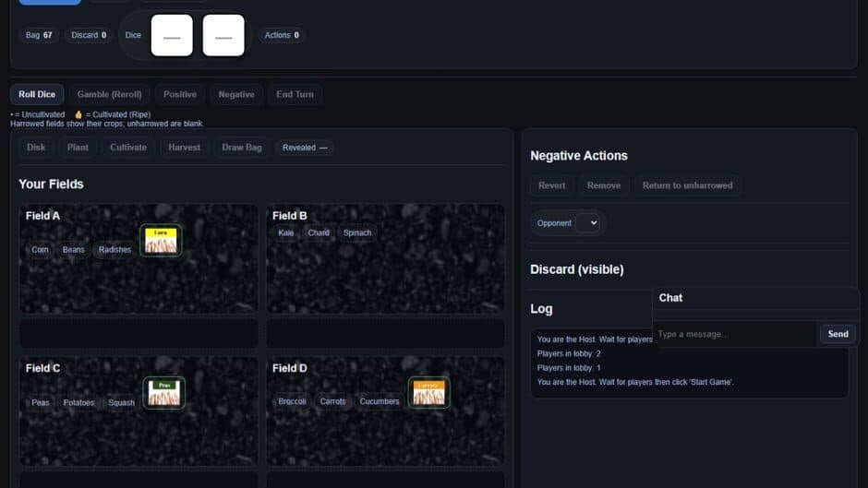This screenshot has width=868, height=488.
Task: Choose the Plant action
Action: click(x=78, y=148)
